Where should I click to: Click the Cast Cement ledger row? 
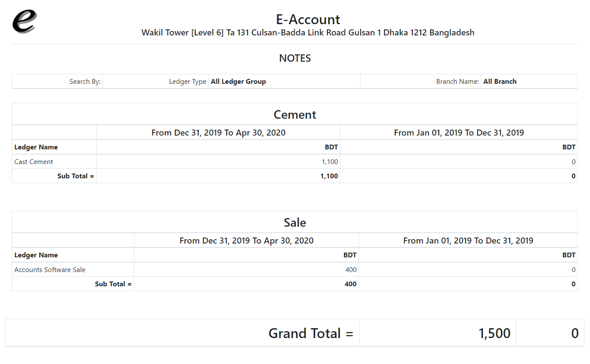[34, 162]
